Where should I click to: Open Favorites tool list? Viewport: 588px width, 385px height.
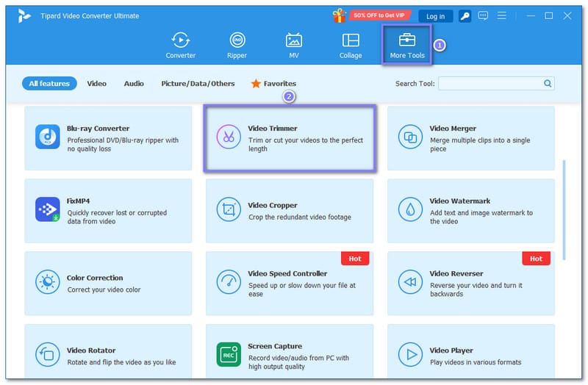(273, 84)
